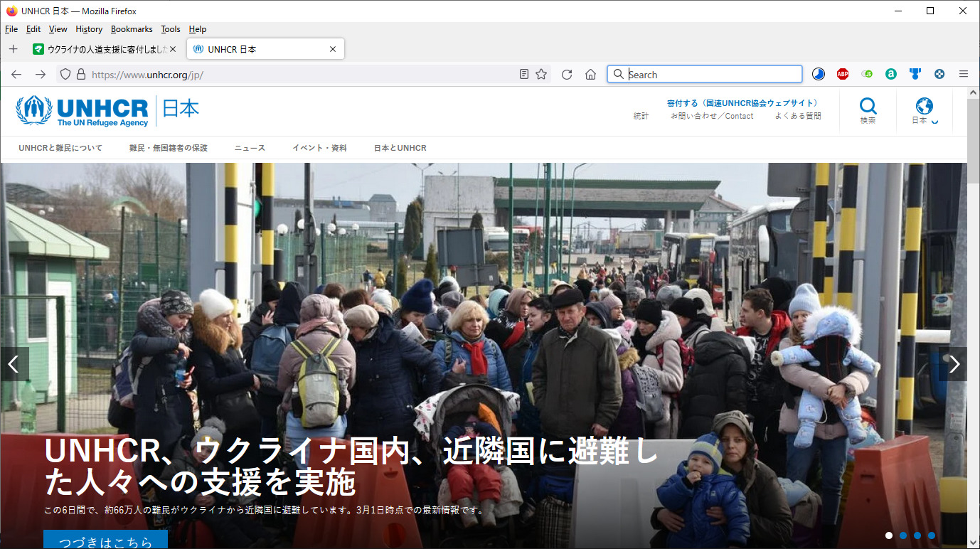Click the UNHCR site search magnifier icon

[x=868, y=108]
